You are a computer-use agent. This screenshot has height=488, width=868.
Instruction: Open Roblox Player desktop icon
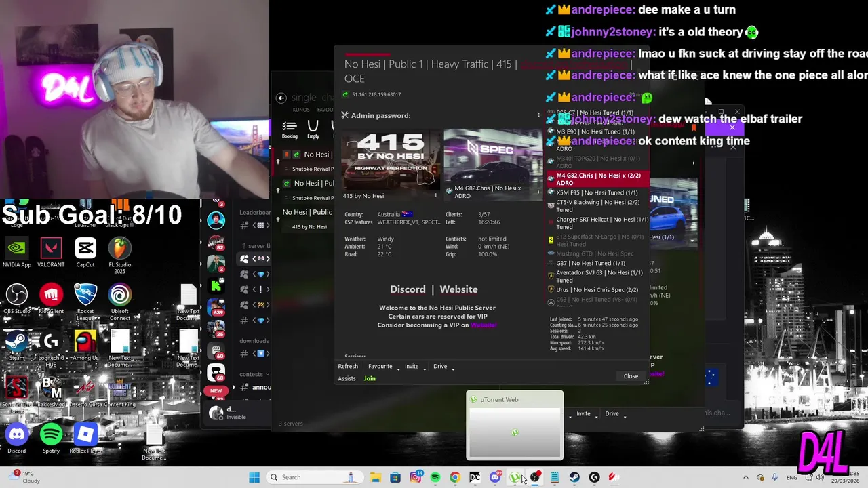pyautogui.click(x=85, y=439)
